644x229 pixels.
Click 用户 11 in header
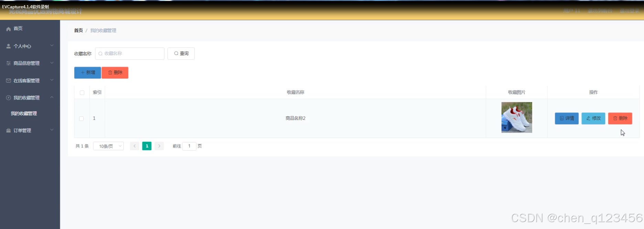[x=571, y=11]
